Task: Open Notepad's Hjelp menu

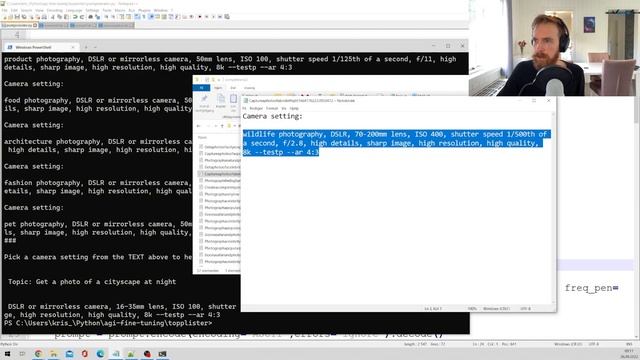Action: point(294,108)
